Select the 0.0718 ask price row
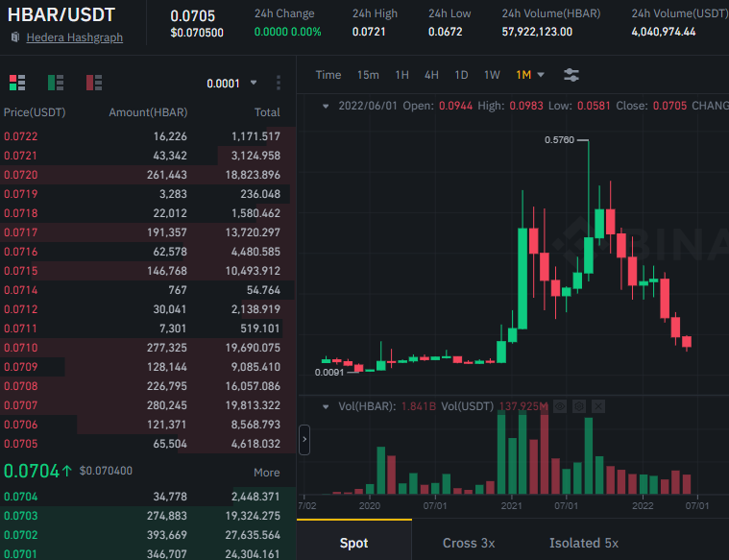This screenshot has height=560, width=729. [148, 213]
